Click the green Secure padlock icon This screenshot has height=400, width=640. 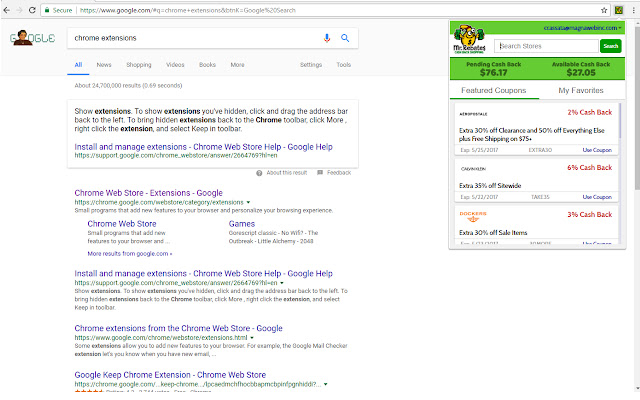47,10
